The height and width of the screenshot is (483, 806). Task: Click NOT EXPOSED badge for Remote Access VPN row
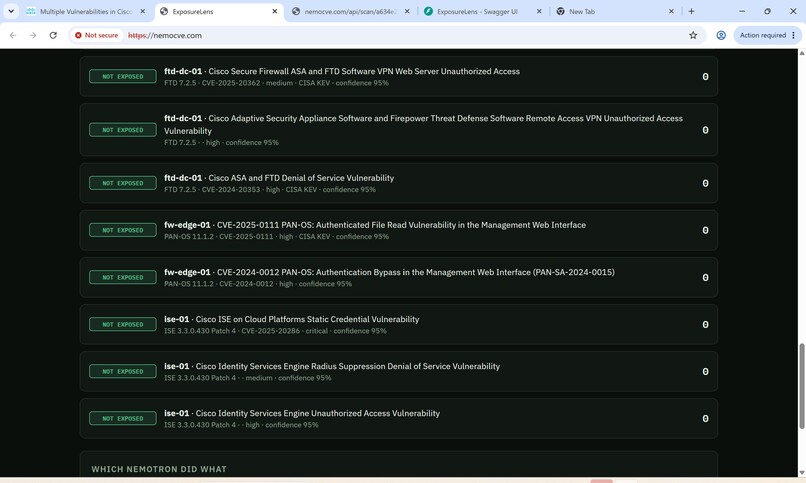point(122,130)
